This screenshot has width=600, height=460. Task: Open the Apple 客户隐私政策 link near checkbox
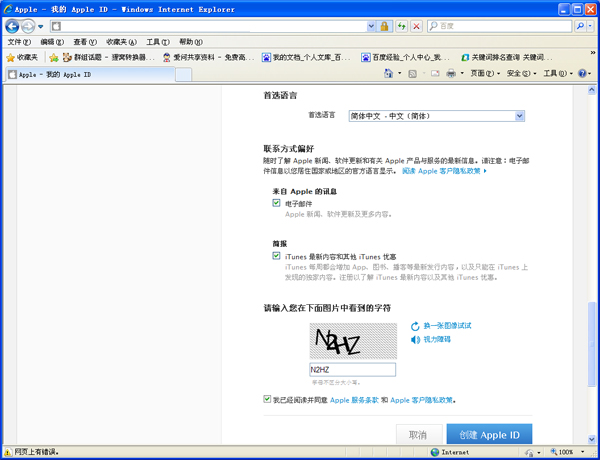pyautogui.click(x=421, y=400)
